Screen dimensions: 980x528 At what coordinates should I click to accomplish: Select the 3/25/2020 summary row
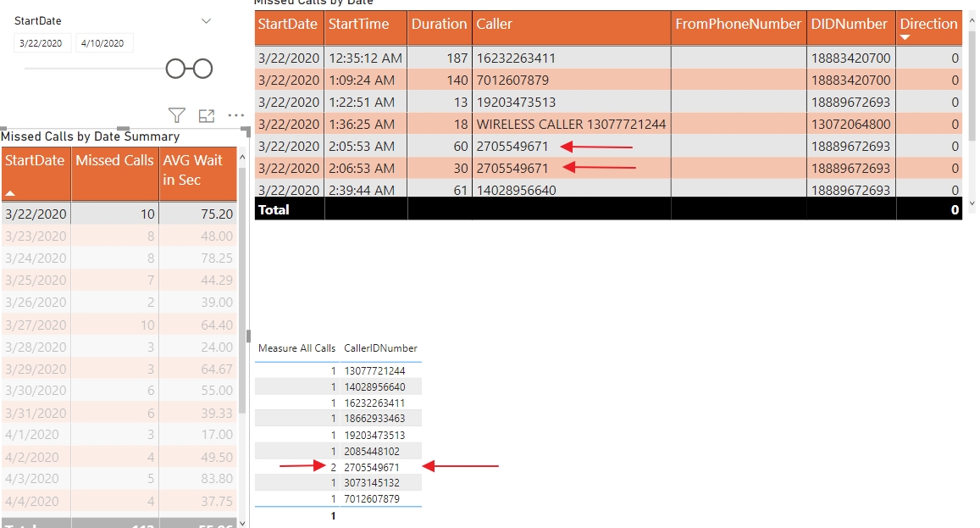click(x=119, y=280)
